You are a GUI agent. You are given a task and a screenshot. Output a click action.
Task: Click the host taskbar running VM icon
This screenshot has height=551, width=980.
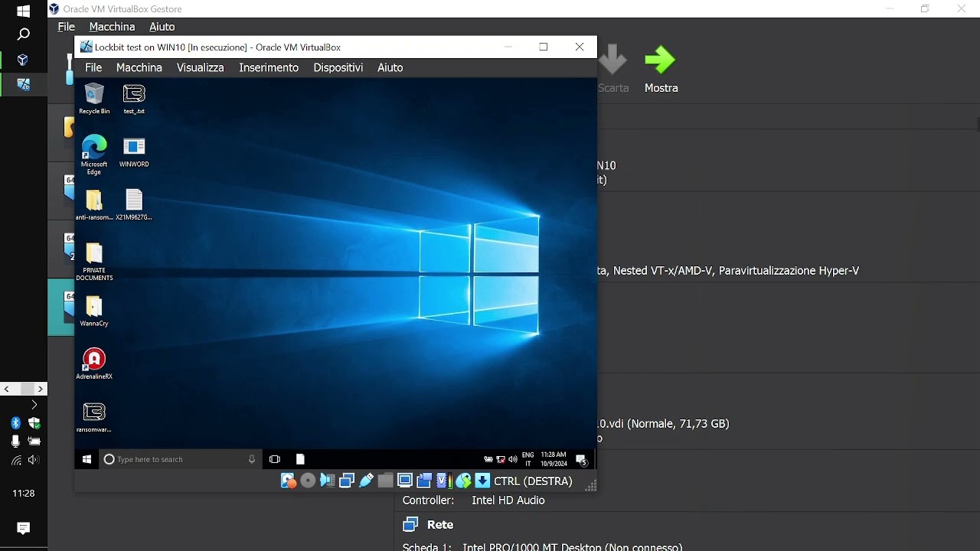[x=24, y=84]
